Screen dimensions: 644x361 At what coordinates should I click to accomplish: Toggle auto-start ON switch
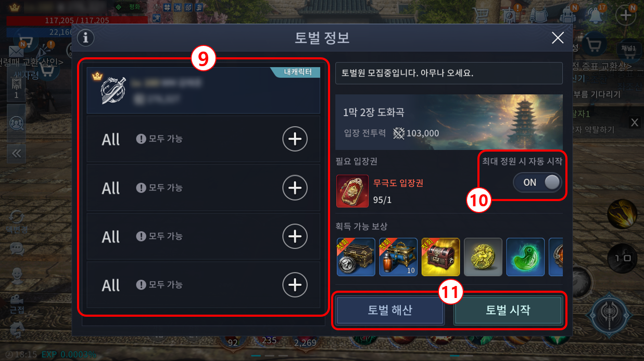[x=537, y=182]
